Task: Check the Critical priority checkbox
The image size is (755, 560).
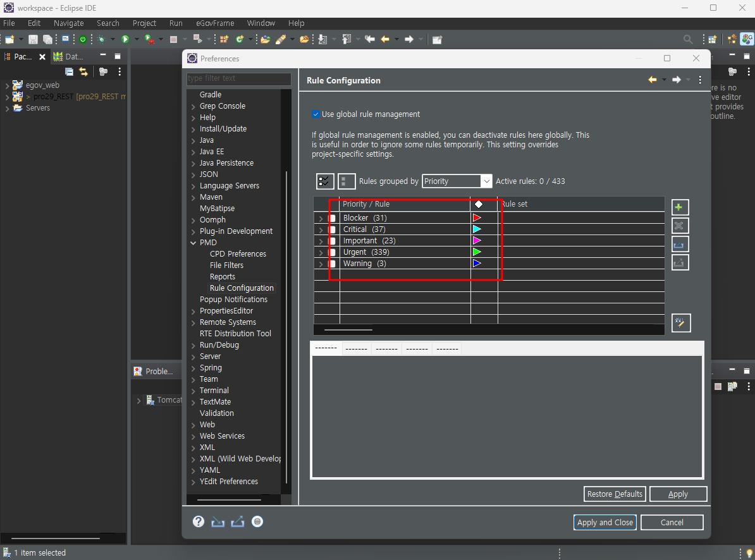Action: coord(332,229)
